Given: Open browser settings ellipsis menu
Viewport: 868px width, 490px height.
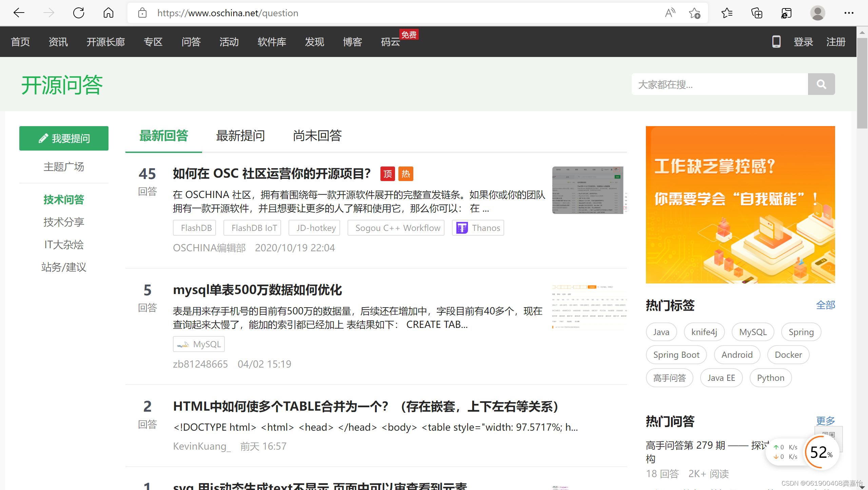Looking at the screenshot, I should (x=849, y=13).
